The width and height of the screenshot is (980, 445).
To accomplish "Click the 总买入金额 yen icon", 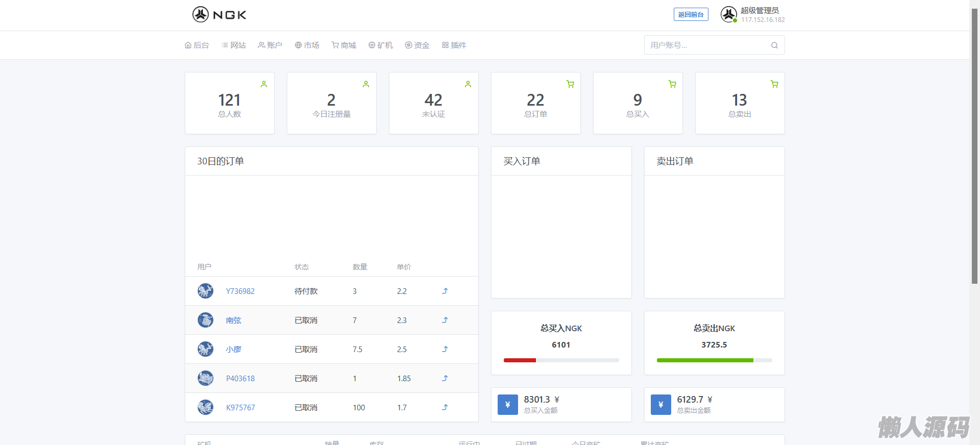I will pos(507,405).
